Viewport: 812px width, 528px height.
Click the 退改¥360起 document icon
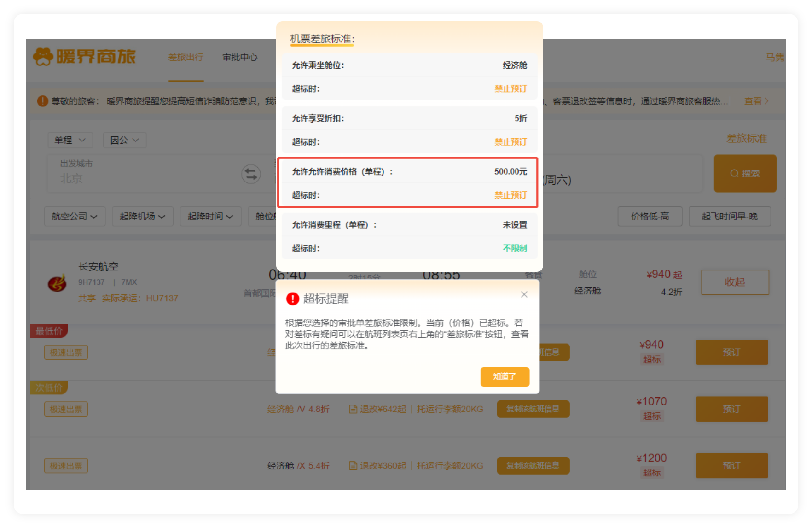pyautogui.click(x=353, y=466)
